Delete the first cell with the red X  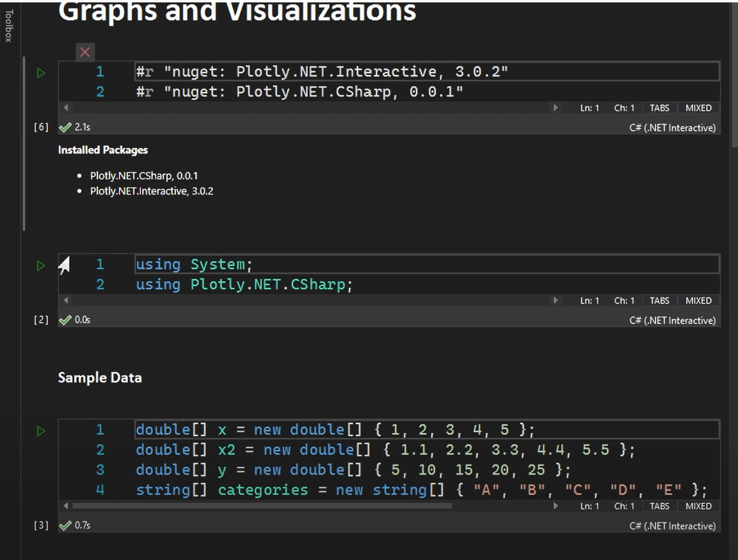click(85, 52)
